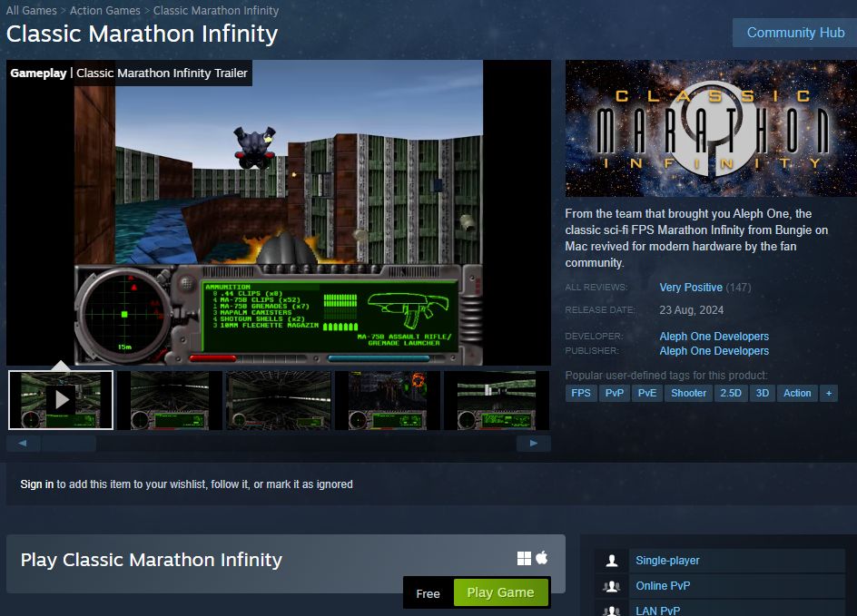This screenshot has height=616, width=857.
Task: Play the gameplay trailer thumbnail
Action: tap(61, 400)
